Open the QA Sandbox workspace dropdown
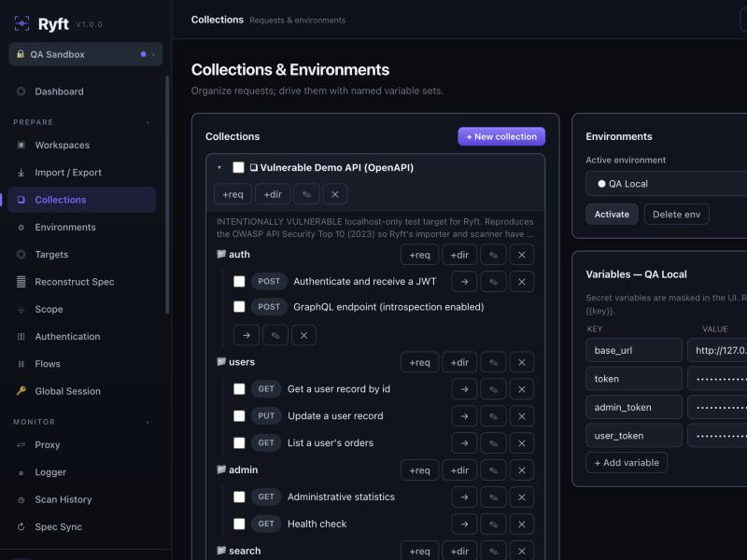The image size is (747, 560). tap(85, 54)
